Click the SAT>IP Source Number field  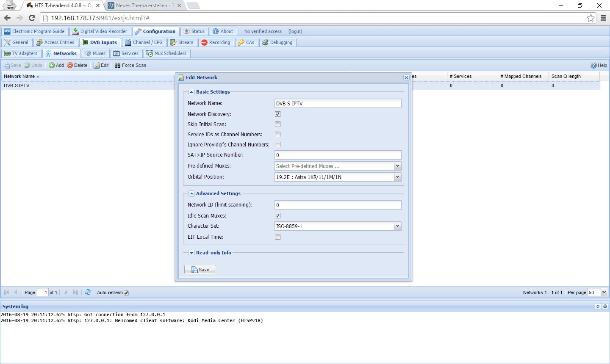338,155
